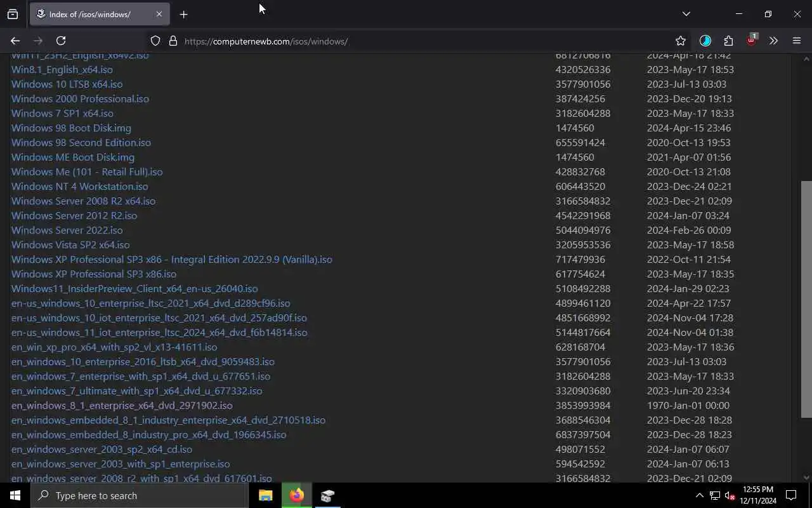This screenshot has height=508, width=812.
Task: Click date 2024-Feb-26 00:09
Action: 689,230
